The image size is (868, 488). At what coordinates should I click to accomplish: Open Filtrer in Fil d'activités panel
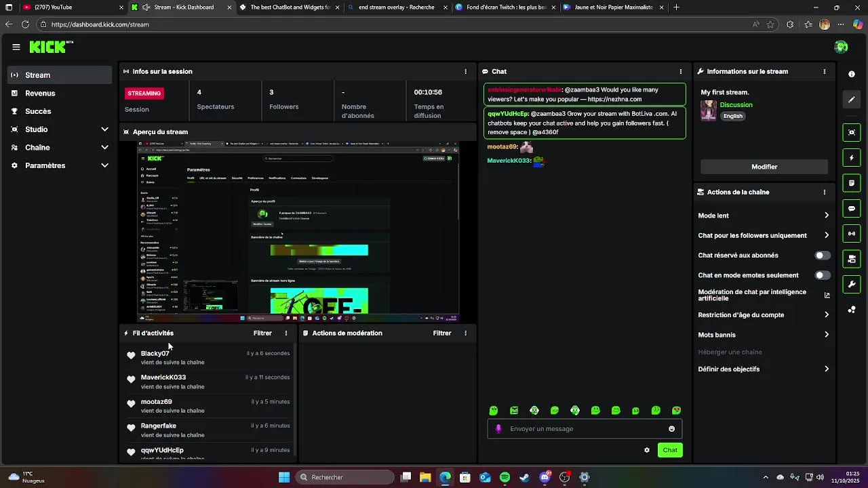click(262, 333)
